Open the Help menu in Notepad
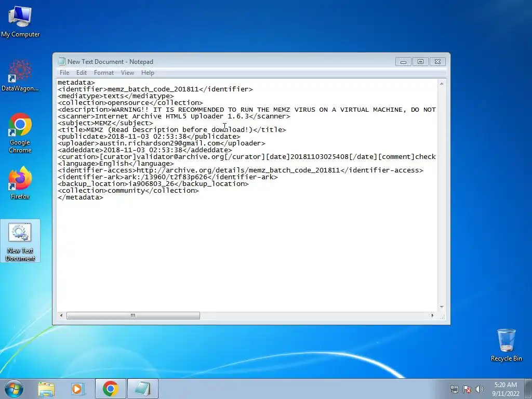532x399 pixels. [148, 73]
